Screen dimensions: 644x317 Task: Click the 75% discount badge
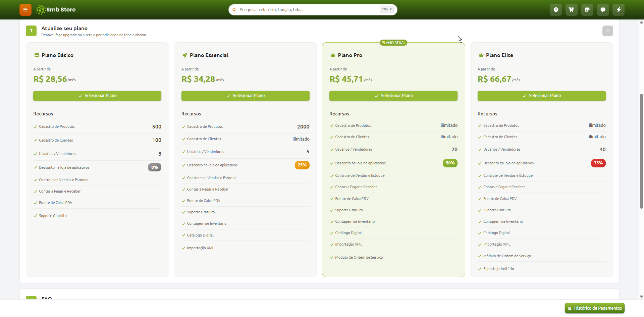click(598, 163)
